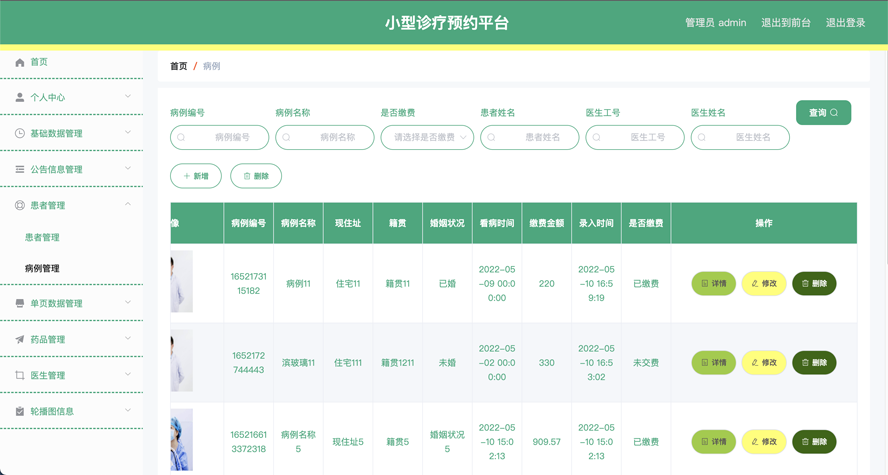This screenshot has width=888, height=475.
Task: Click the magnifier icon in 医生姓名 search field
Action: [x=702, y=138]
